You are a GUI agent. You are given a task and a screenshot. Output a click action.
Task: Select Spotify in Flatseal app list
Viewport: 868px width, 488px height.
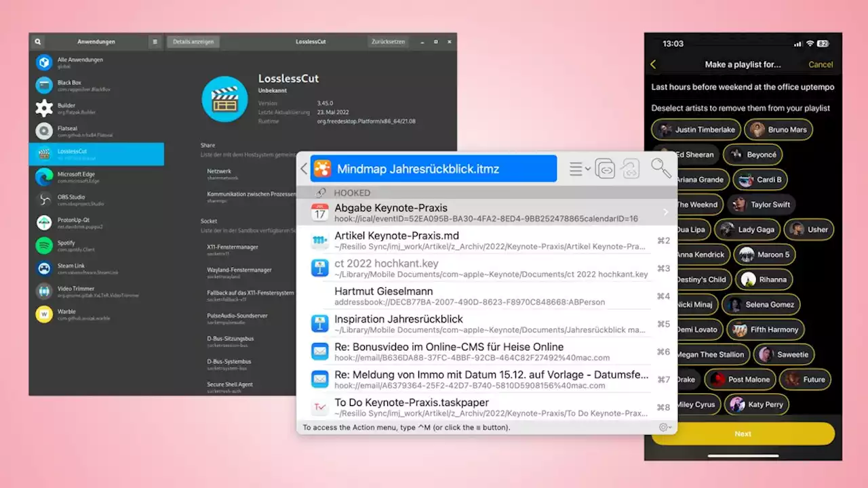click(x=96, y=245)
